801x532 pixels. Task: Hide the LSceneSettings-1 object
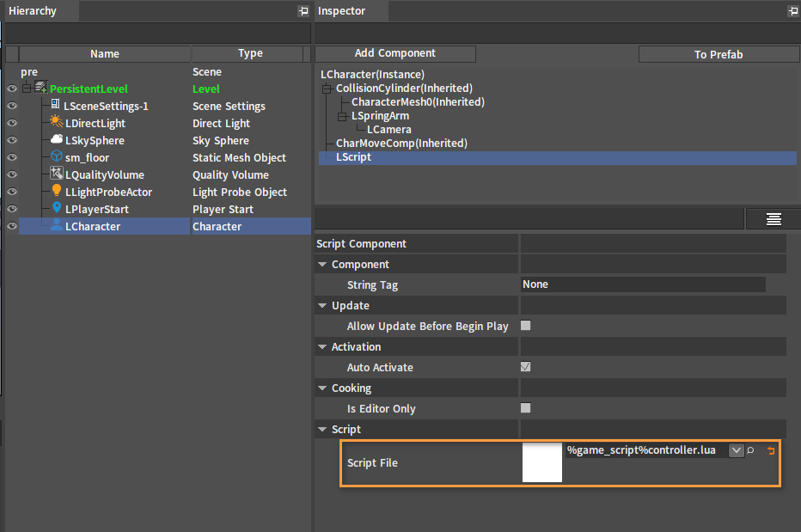pyautogui.click(x=12, y=106)
